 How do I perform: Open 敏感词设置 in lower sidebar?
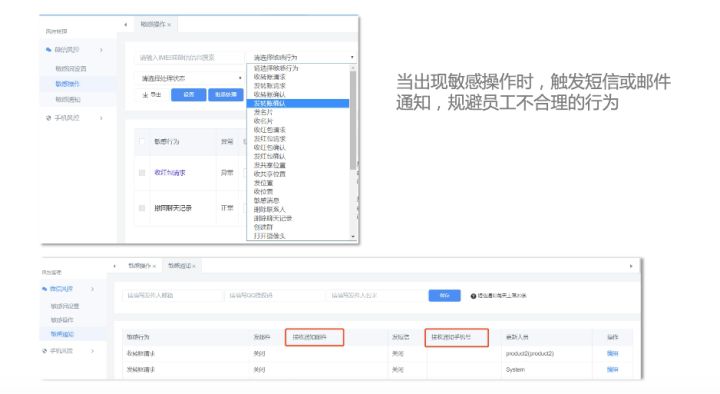click(65, 306)
